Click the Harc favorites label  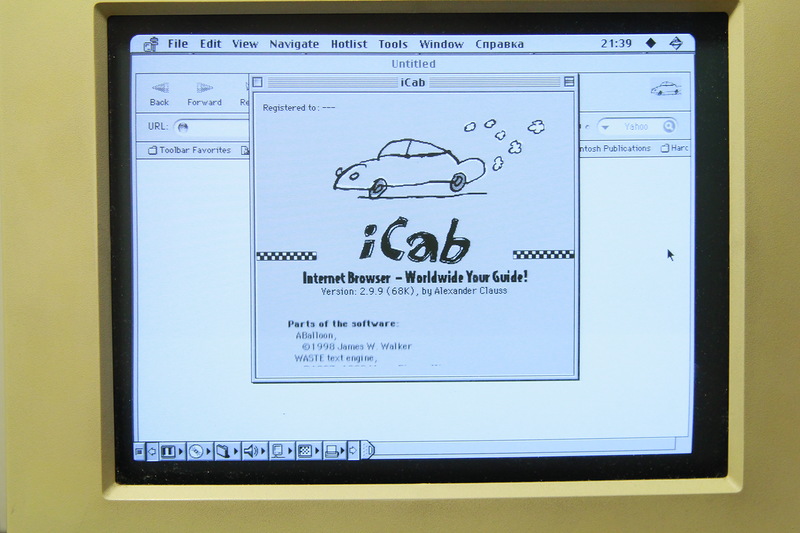[680, 148]
